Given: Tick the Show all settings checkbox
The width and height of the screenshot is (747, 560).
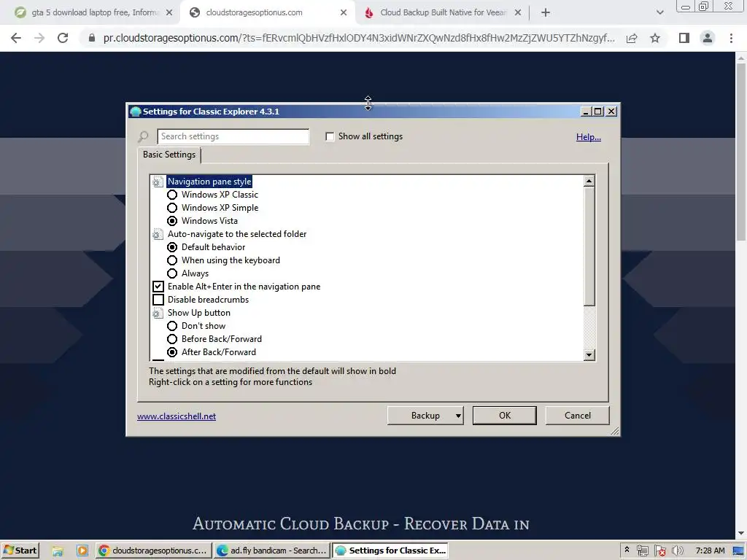Looking at the screenshot, I should (x=330, y=136).
